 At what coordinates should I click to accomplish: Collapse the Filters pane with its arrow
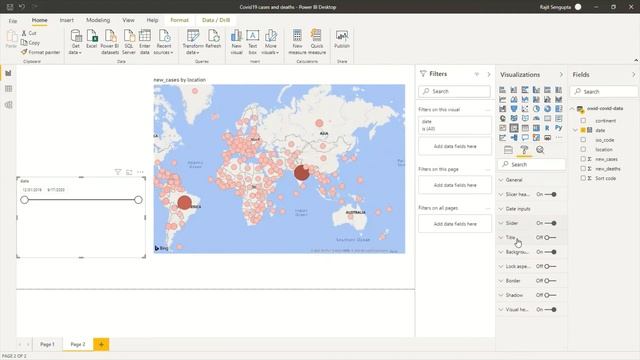[x=489, y=74]
